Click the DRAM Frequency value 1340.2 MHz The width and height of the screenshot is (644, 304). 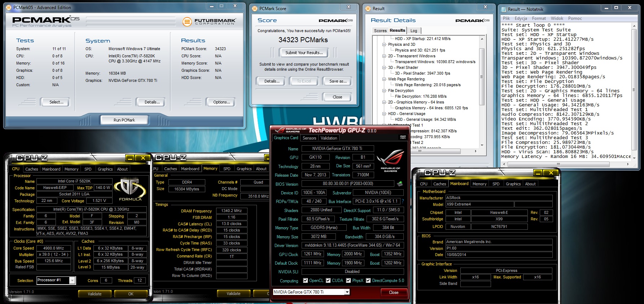pos(231,211)
